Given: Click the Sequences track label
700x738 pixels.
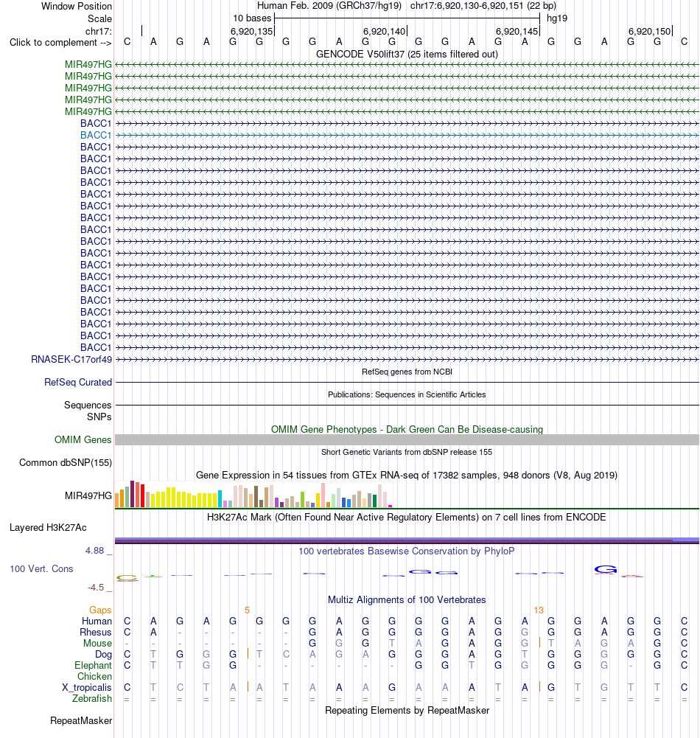Looking at the screenshot, I should (88, 405).
